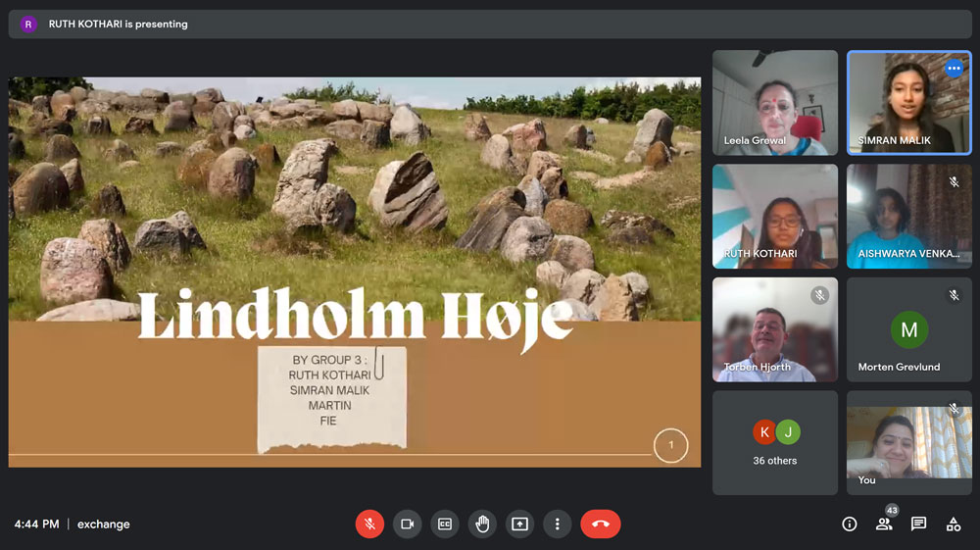Click the M avatar of Morten Grevlund

point(909,329)
